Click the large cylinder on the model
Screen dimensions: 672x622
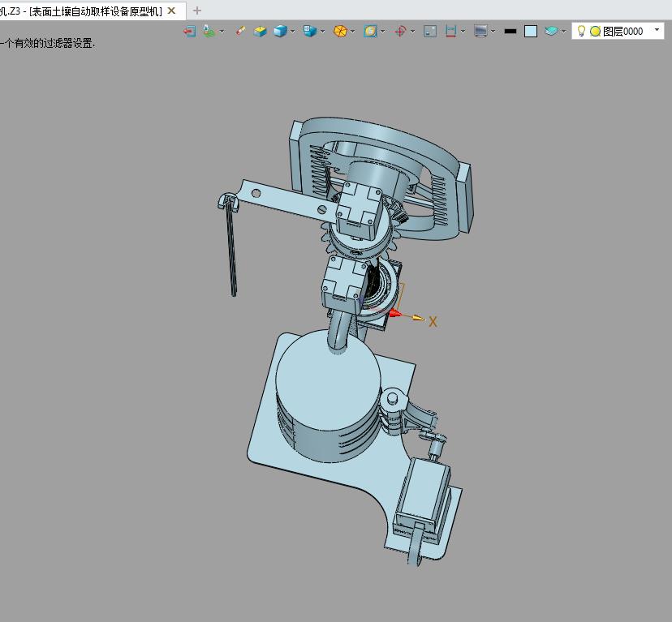coord(328,397)
